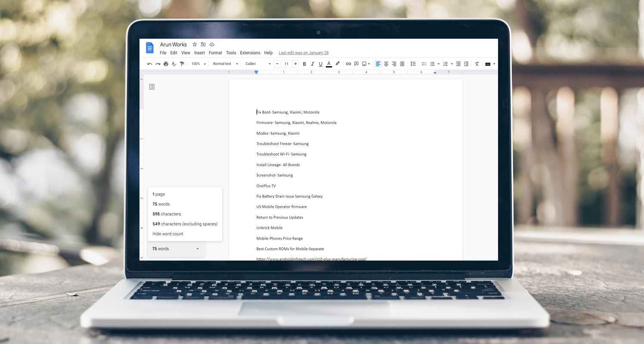Open the Extensions menu
The height and width of the screenshot is (344, 644).
click(250, 53)
